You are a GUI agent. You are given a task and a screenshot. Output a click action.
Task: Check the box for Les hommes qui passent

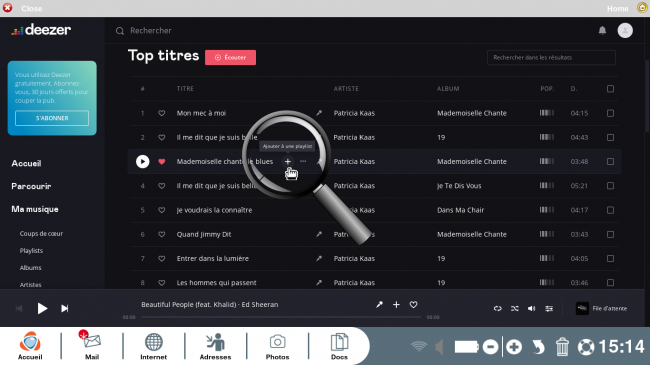pyautogui.click(x=610, y=283)
